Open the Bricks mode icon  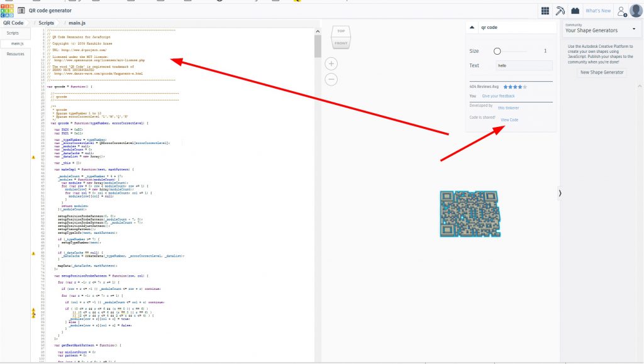point(575,11)
